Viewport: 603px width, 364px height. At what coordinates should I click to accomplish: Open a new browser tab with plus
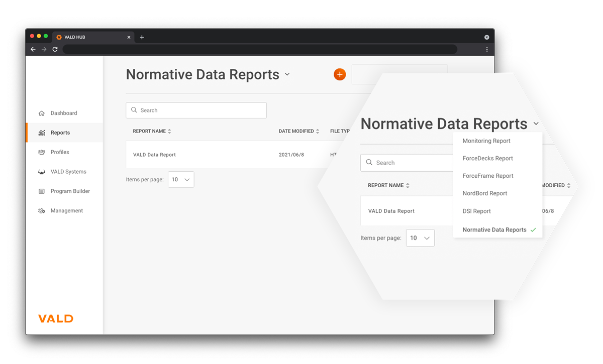coord(142,37)
